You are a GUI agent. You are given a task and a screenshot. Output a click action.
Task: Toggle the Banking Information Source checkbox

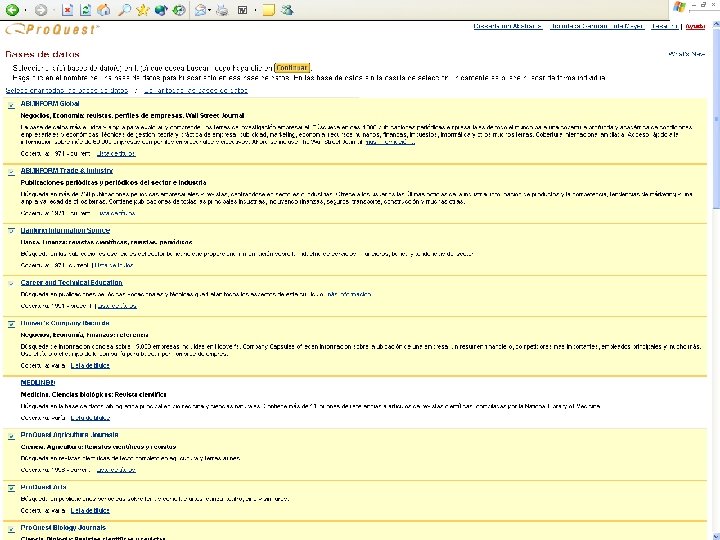[11, 231]
